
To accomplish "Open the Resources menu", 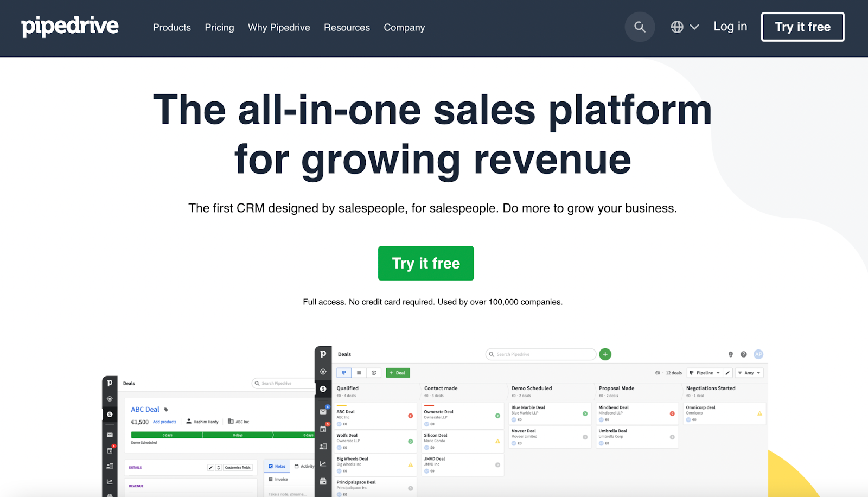I will 347,27.
